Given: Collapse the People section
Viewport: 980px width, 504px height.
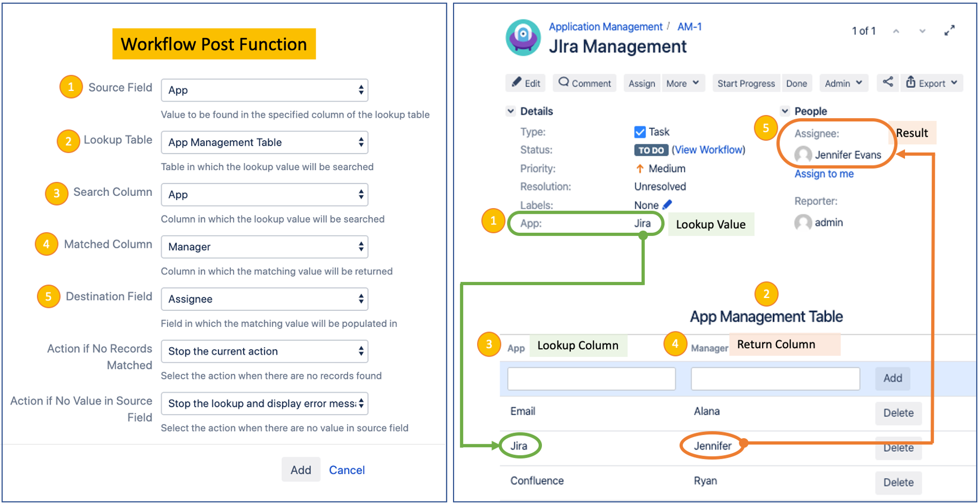Looking at the screenshot, I should coord(785,111).
